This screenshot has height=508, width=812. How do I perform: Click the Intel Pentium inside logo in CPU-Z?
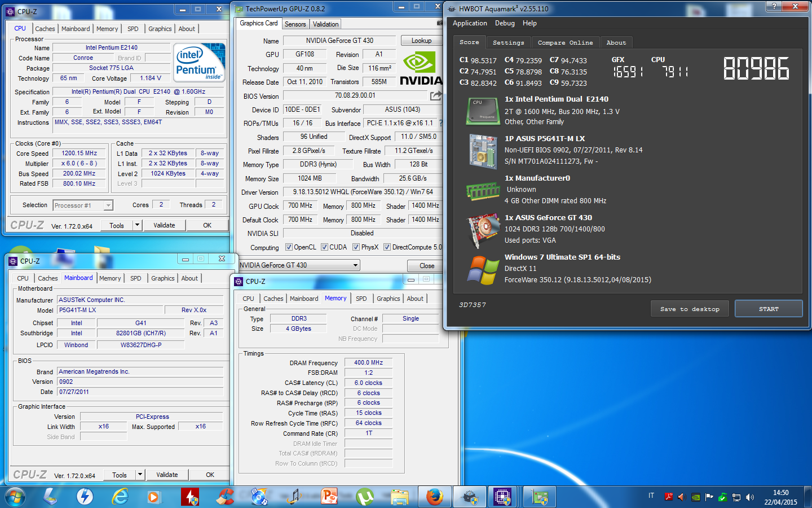200,63
